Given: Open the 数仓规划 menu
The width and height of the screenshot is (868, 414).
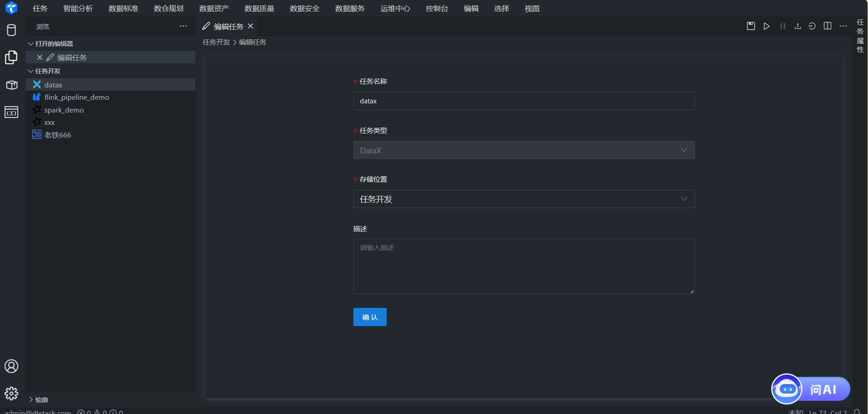Looking at the screenshot, I should [x=168, y=8].
